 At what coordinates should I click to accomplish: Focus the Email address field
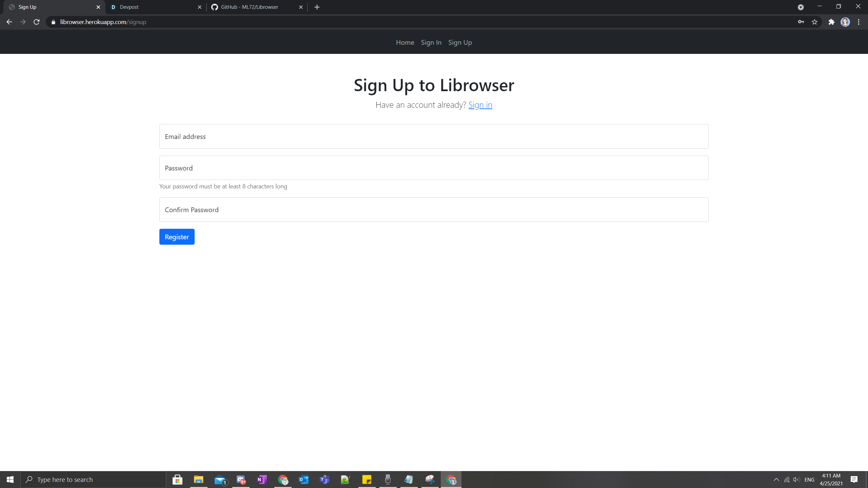pyautogui.click(x=434, y=136)
